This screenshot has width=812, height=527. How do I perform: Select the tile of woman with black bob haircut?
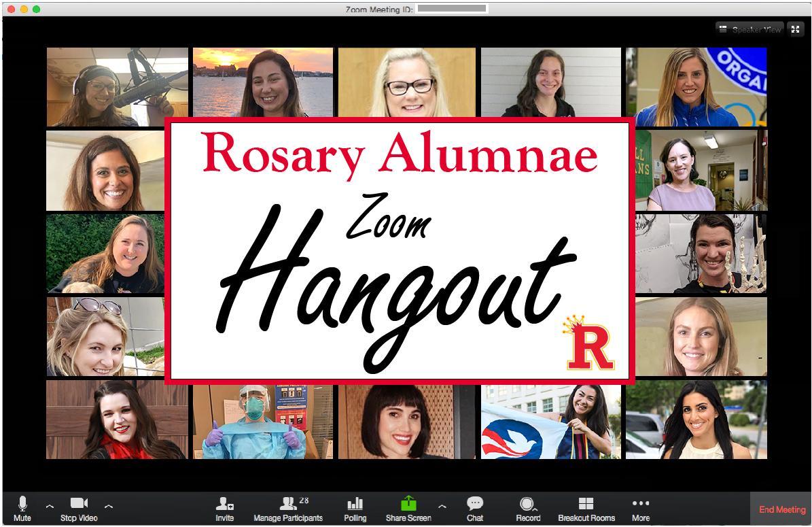(407, 422)
